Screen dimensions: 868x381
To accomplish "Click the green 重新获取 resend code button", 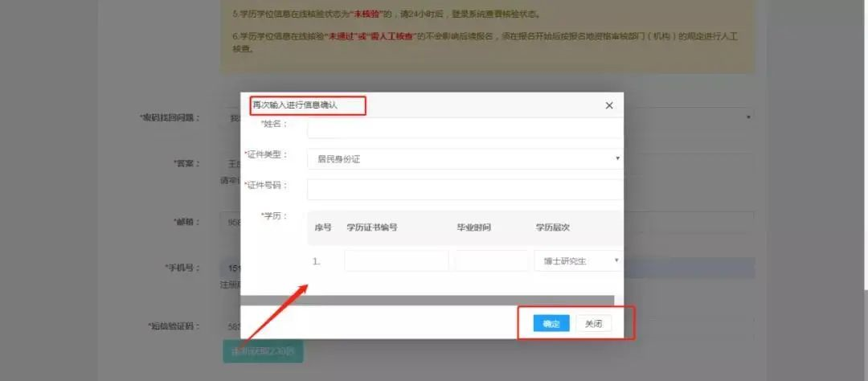I will pos(263,351).
